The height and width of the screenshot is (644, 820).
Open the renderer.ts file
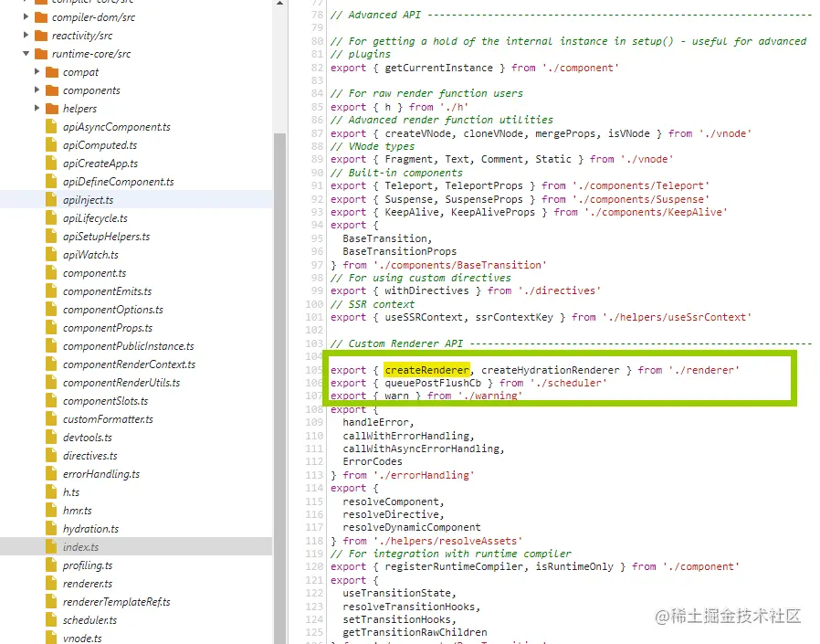[x=88, y=584]
